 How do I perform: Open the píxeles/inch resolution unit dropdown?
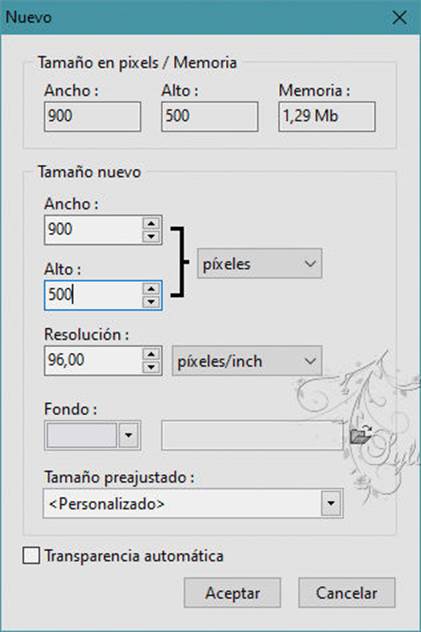pos(247,361)
